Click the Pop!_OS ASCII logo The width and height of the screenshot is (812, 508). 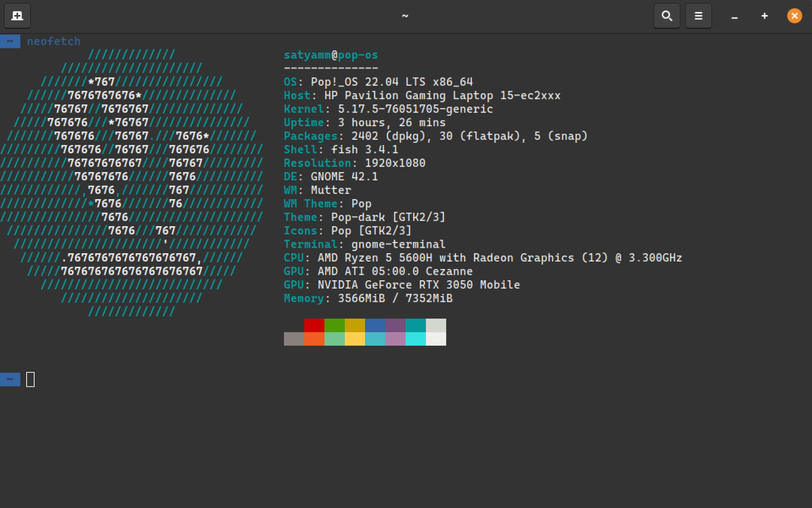132,183
